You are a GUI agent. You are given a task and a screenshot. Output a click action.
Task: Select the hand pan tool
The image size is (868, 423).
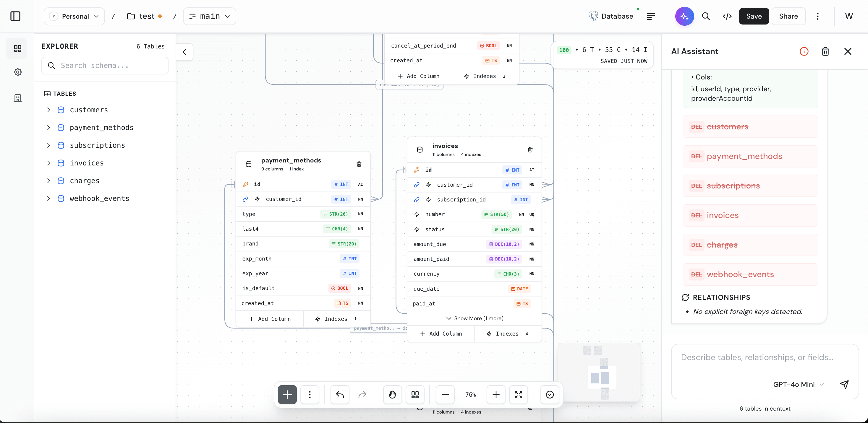(392, 394)
